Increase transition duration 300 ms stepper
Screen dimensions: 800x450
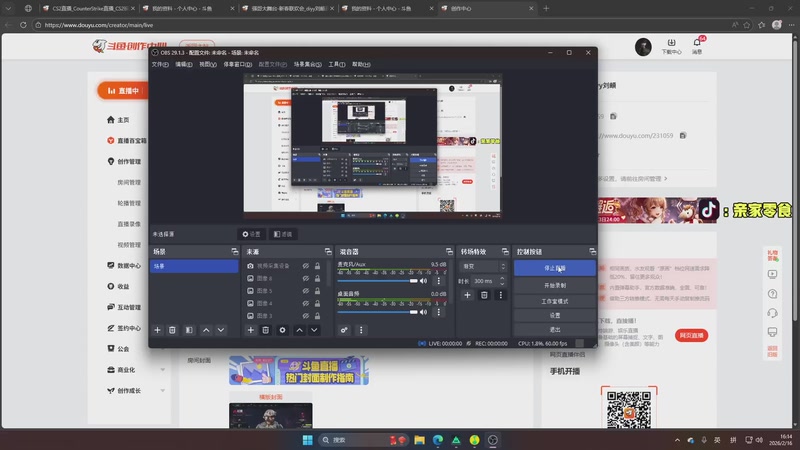(x=502, y=279)
